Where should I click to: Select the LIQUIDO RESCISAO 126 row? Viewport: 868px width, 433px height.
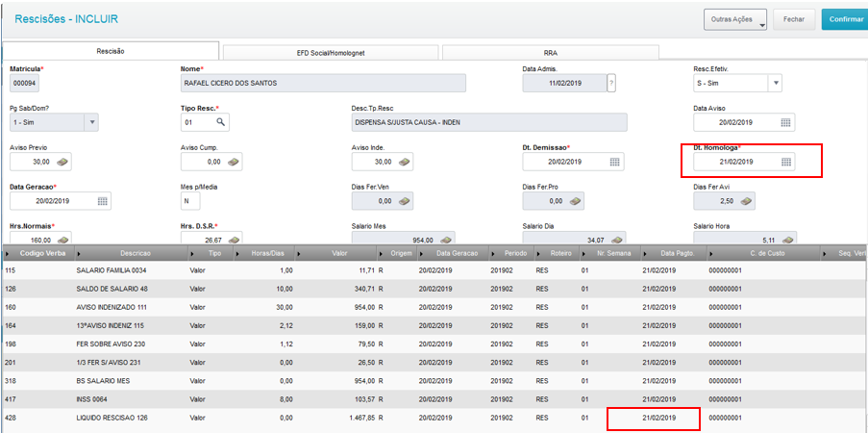coord(434,418)
